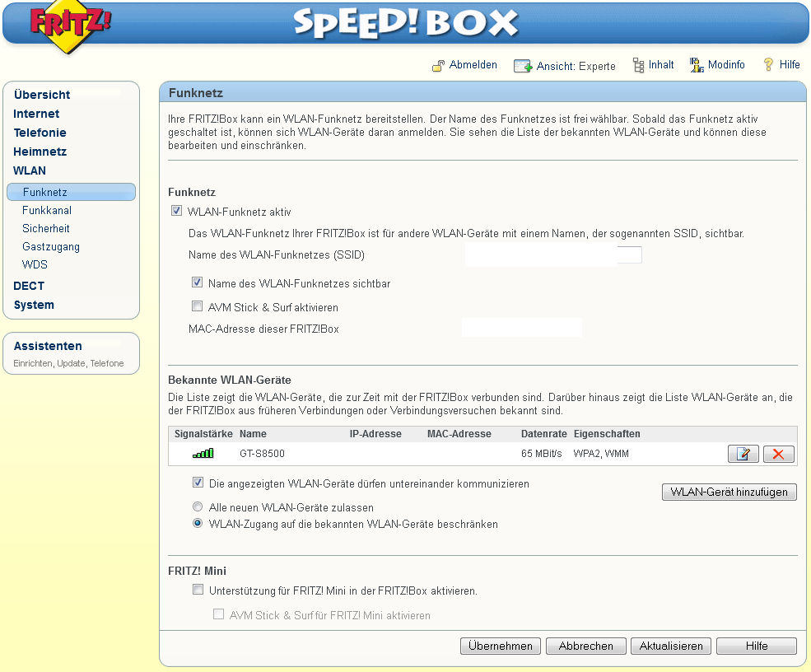Viewport: 811px width, 672px height.
Task: Select WDS submenu item
Action: coord(35,265)
